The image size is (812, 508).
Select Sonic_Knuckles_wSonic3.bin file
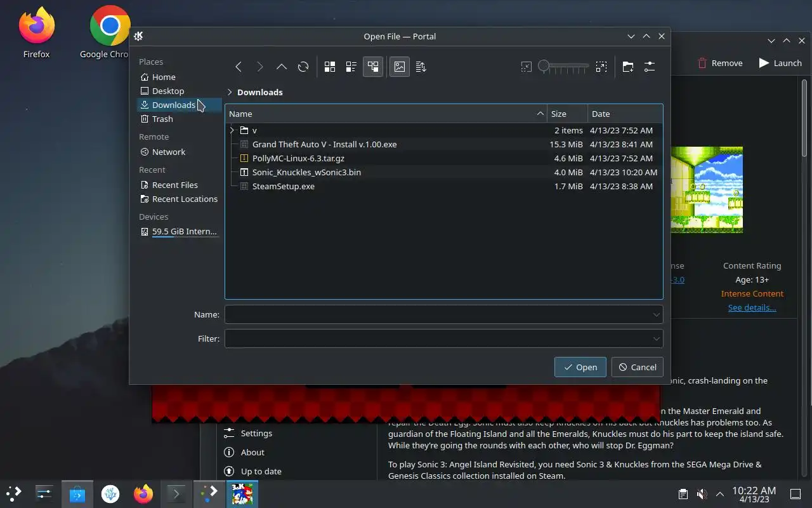click(444, 172)
